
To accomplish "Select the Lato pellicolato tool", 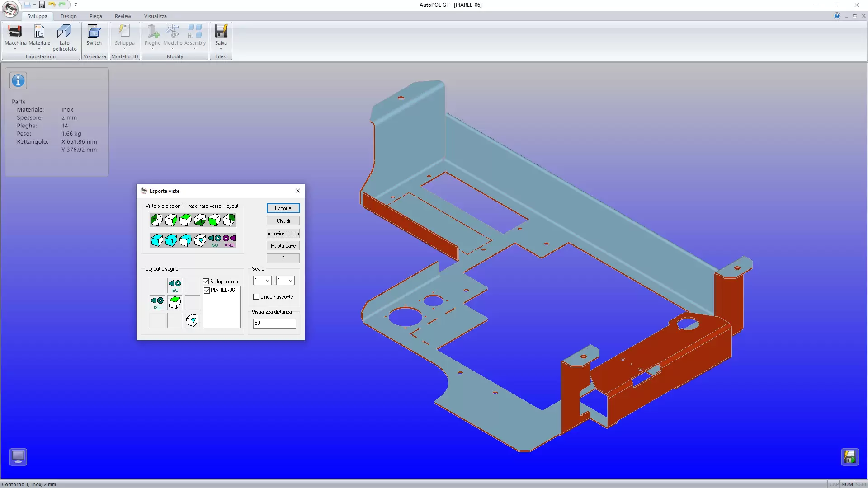I will click(64, 32).
